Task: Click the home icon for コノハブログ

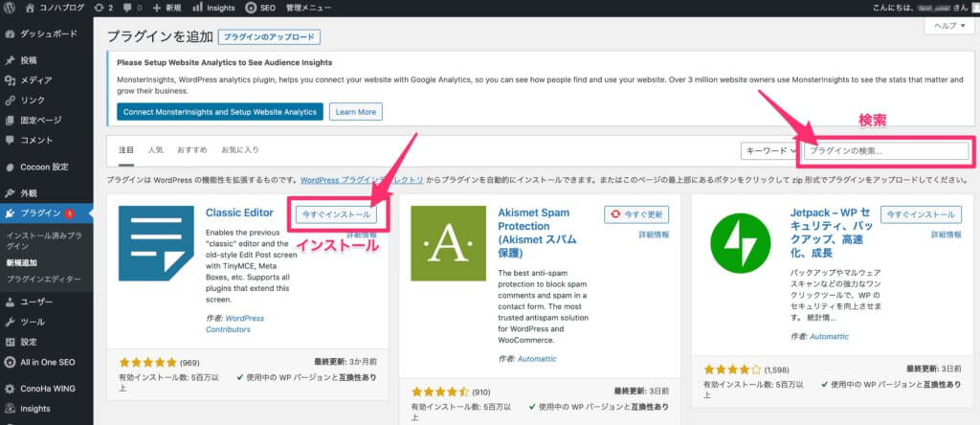Action: point(30,8)
